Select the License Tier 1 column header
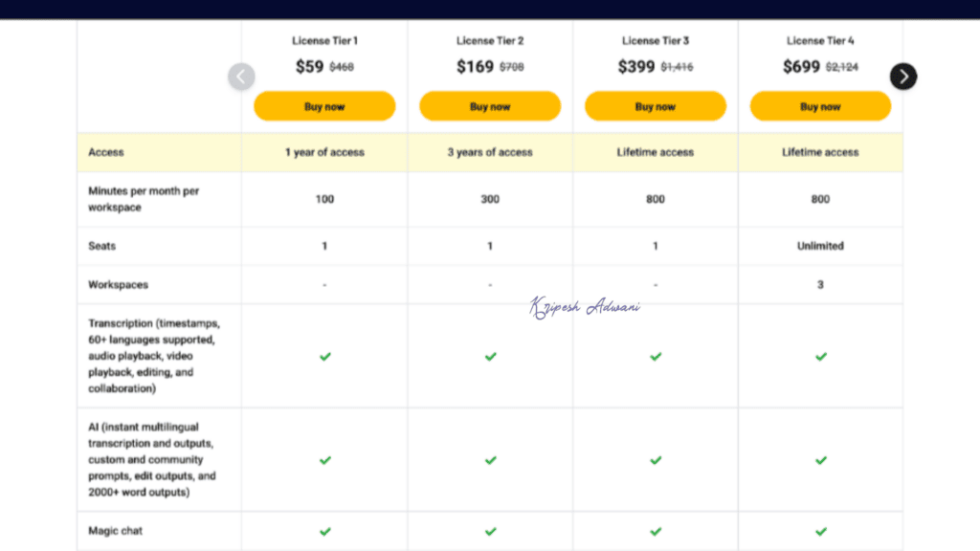980x551 pixels. 324,41
